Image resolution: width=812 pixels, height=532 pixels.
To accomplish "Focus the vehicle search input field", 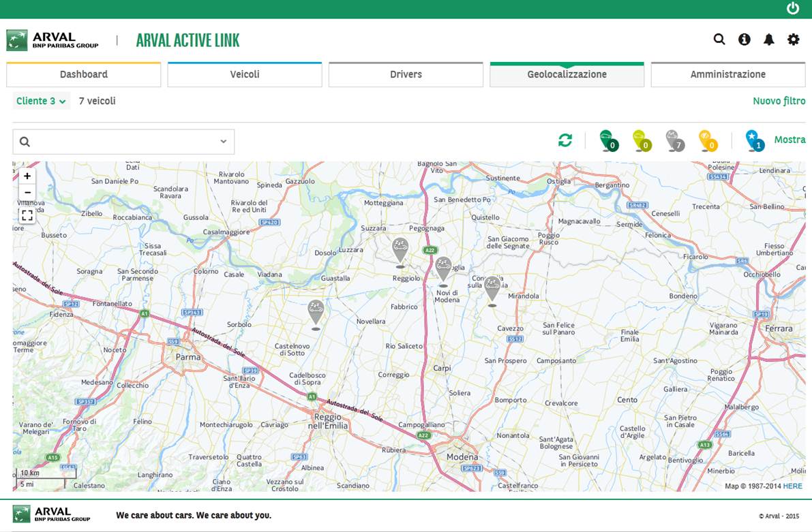I will click(x=123, y=142).
